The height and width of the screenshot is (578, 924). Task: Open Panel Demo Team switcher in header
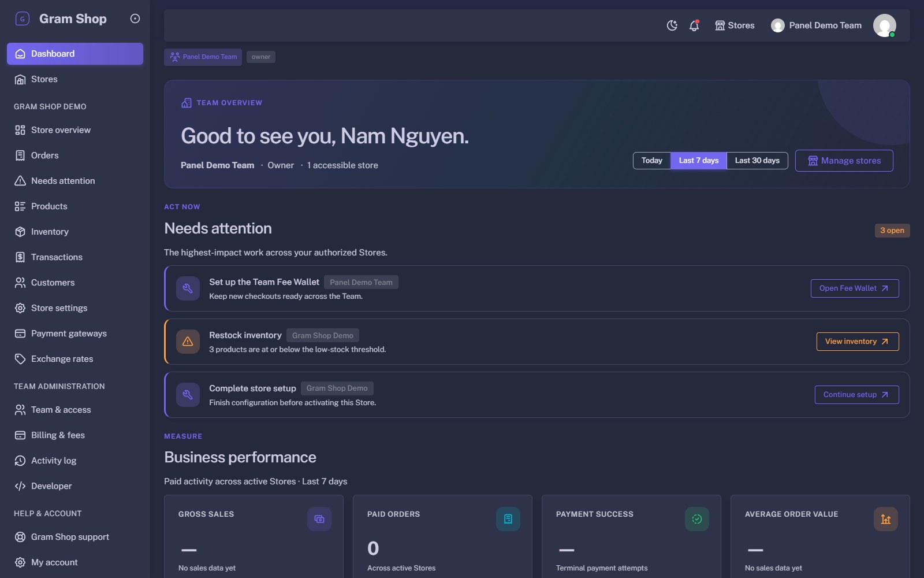coord(816,25)
